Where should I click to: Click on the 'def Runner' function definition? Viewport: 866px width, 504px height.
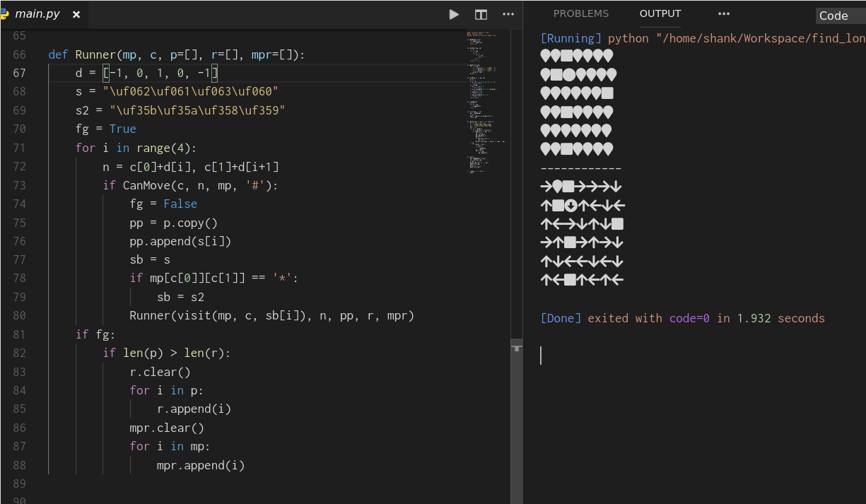pyautogui.click(x=176, y=54)
